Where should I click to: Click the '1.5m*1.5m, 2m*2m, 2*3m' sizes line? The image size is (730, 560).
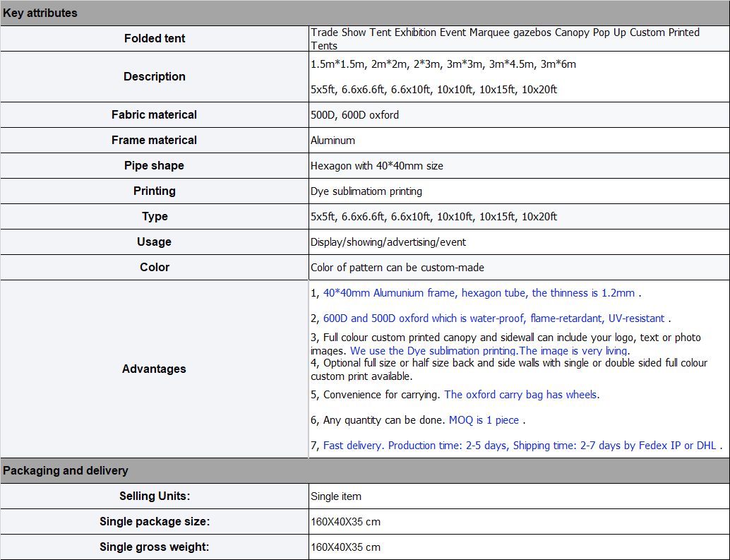[443, 64]
